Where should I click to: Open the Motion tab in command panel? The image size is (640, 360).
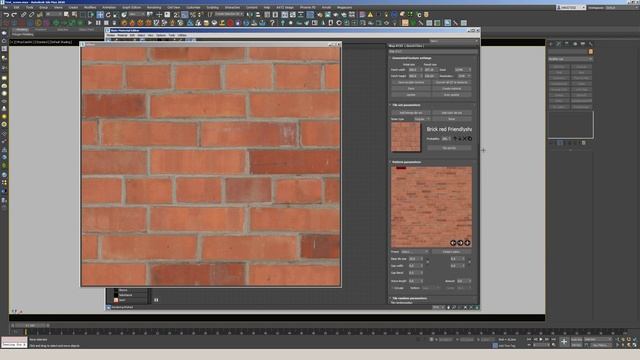tap(575, 44)
